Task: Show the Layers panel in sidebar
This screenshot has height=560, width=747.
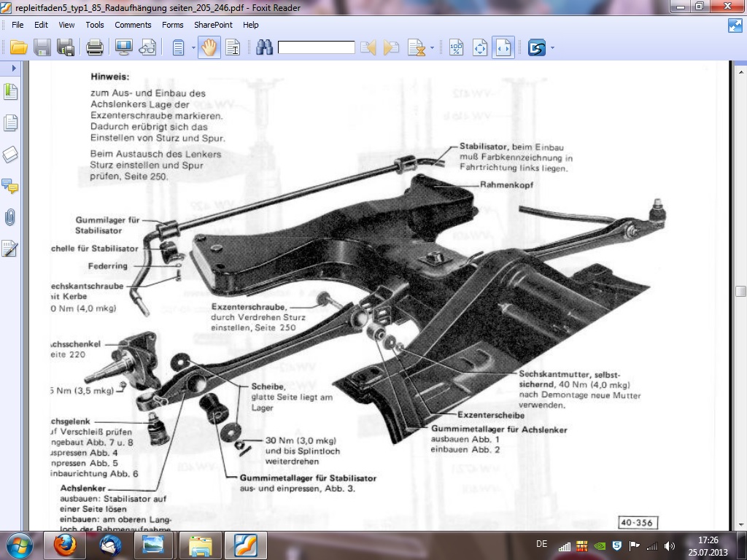Action: click(x=10, y=155)
